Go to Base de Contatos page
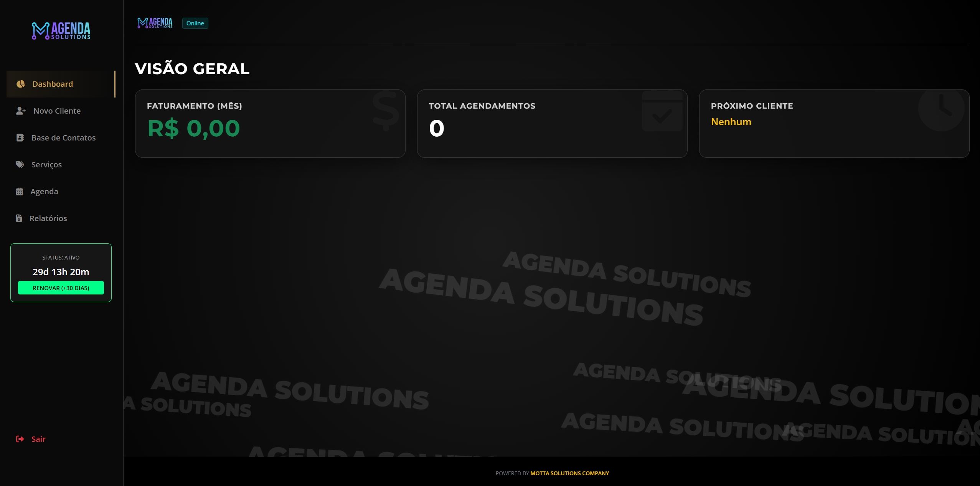The height and width of the screenshot is (486, 980). coord(63,138)
